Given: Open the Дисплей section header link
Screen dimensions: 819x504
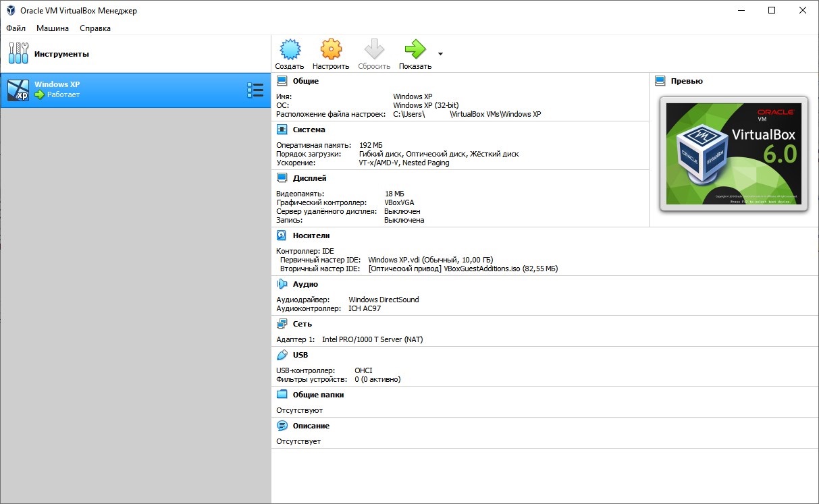Looking at the screenshot, I should (x=310, y=178).
